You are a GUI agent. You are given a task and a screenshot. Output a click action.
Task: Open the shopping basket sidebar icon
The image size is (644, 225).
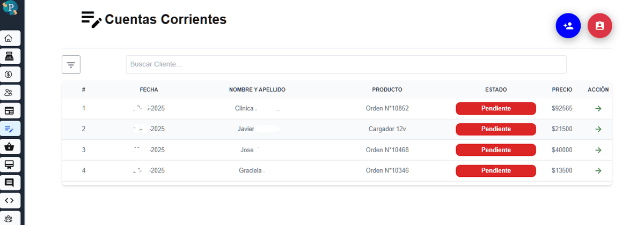click(x=9, y=147)
